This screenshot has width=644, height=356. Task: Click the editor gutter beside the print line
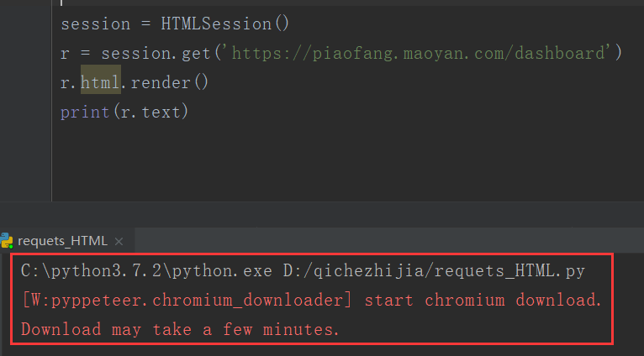[26, 112]
